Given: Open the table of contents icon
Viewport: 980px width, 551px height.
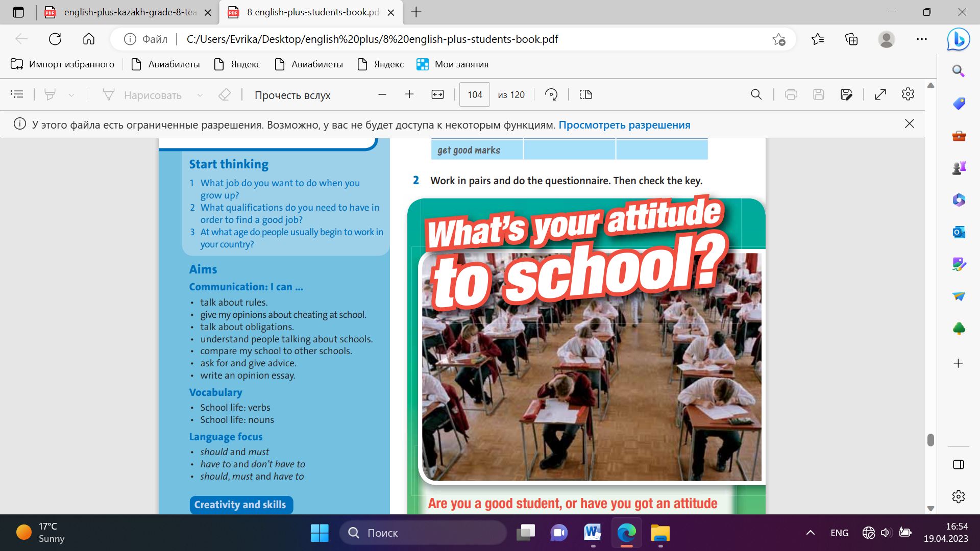Looking at the screenshot, I should click(17, 94).
